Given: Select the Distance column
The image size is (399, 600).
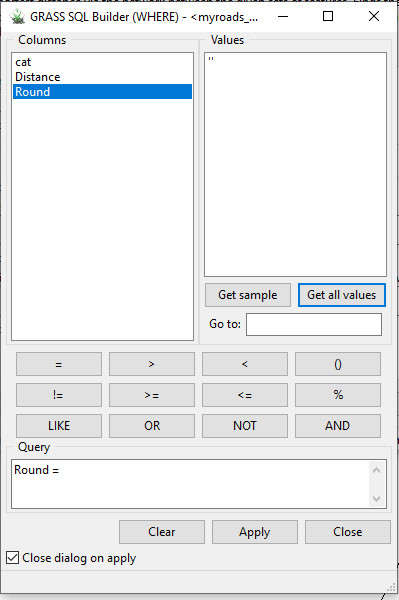Looking at the screenshot, I should 103,77.
